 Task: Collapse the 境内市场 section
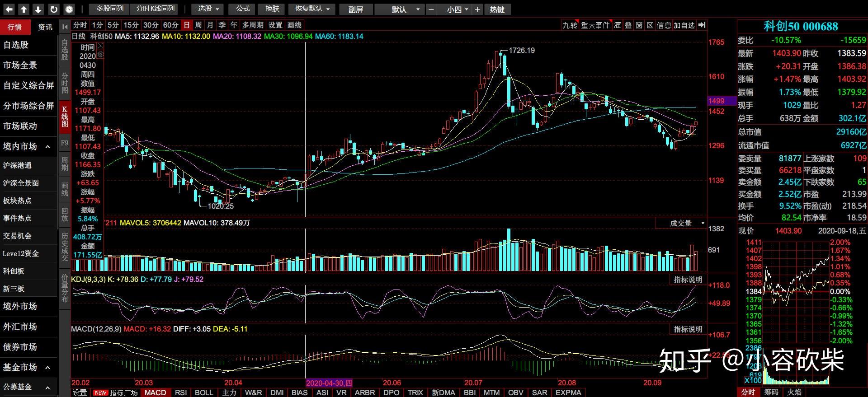coord(47,146)
